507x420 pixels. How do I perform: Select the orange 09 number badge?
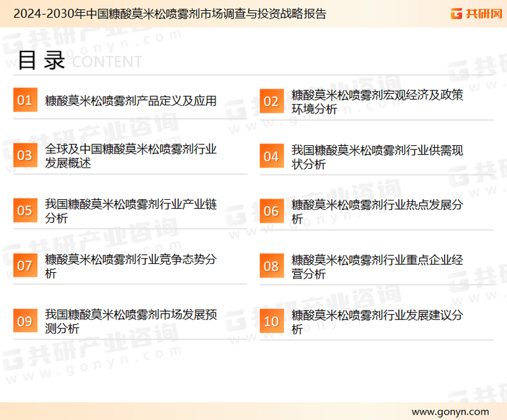[x=25, y=321]
